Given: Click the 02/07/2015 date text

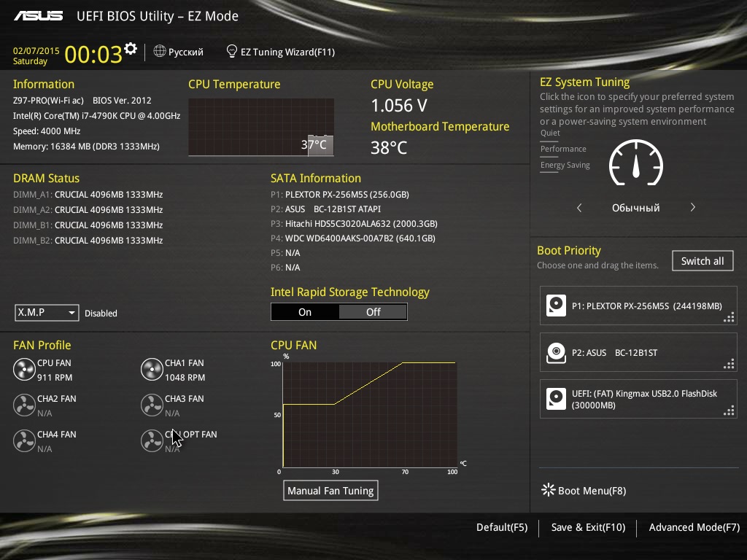Looking at the screenshot, I should pos(36,50).
